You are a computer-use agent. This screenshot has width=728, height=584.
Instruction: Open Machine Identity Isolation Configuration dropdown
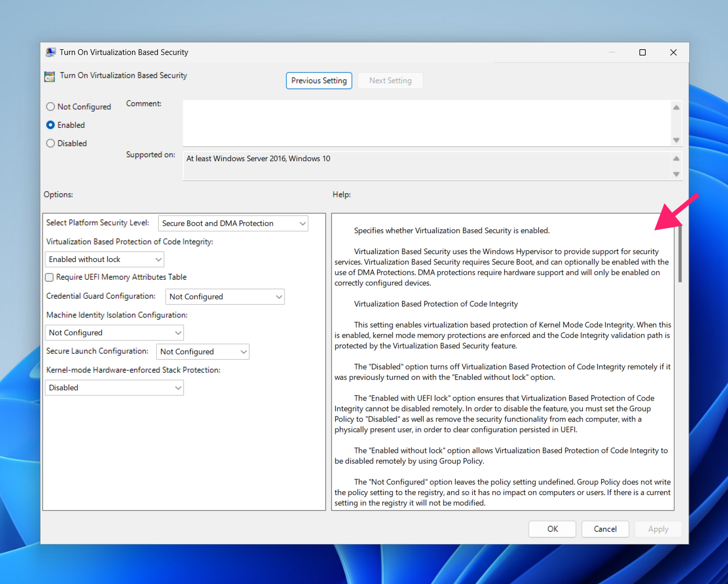click(114, 333)
